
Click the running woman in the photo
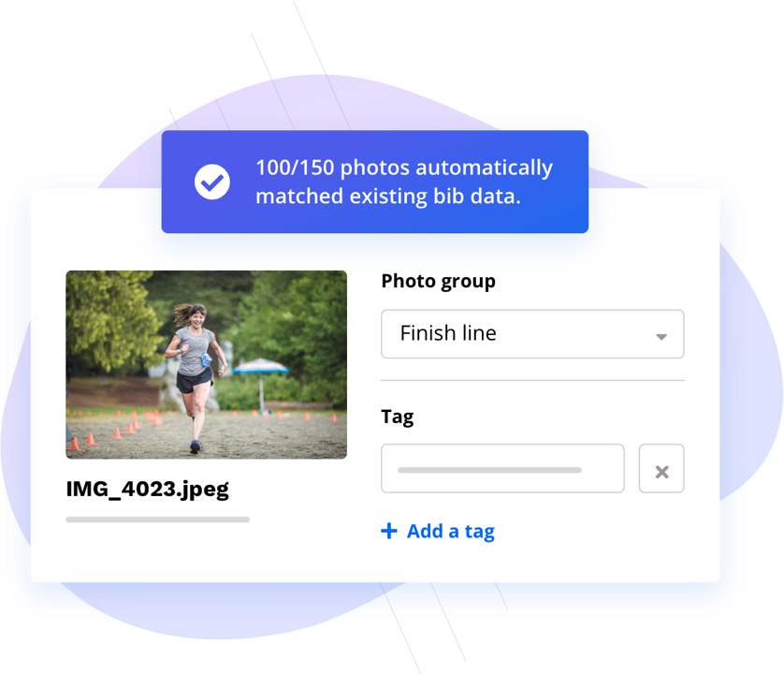[196, 376]
